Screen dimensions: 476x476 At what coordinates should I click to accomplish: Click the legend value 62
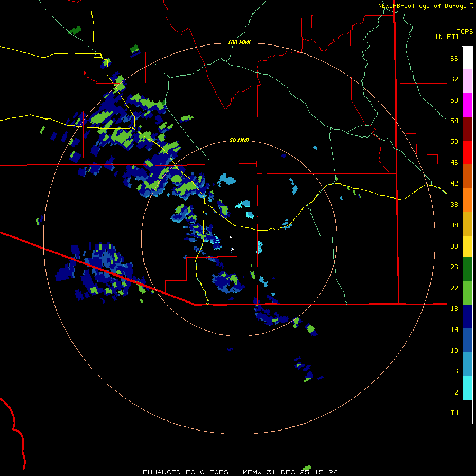pyautogui.click(x=454, y=79)
